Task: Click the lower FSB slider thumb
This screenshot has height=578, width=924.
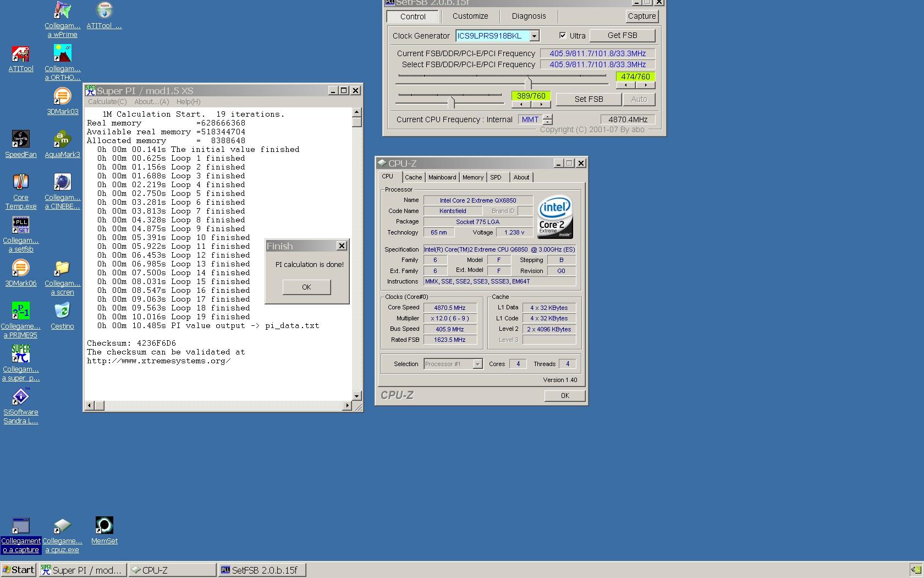Action: [x=452, y=102]
